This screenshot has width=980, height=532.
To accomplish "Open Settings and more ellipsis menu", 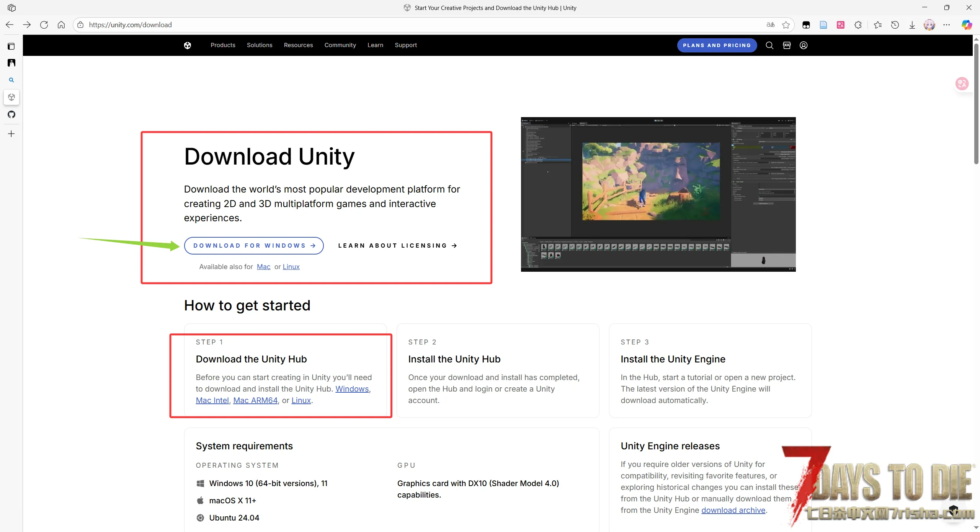I will 947,25.
